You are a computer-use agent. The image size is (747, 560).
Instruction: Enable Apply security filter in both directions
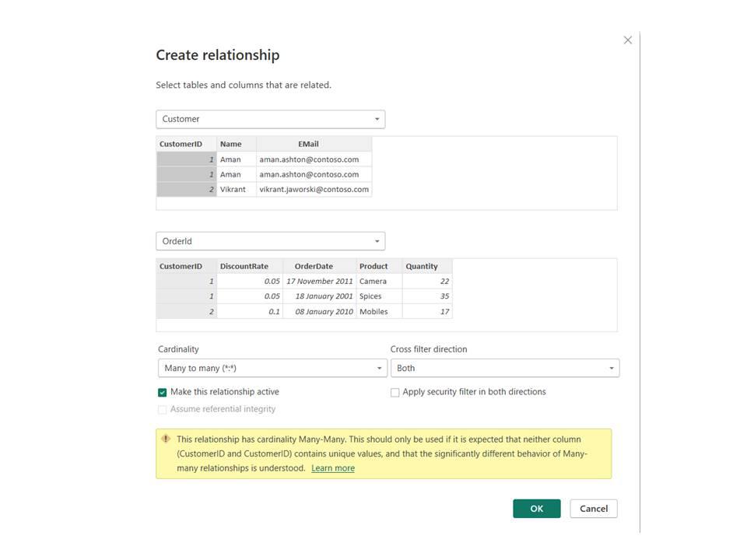point(395,393)
